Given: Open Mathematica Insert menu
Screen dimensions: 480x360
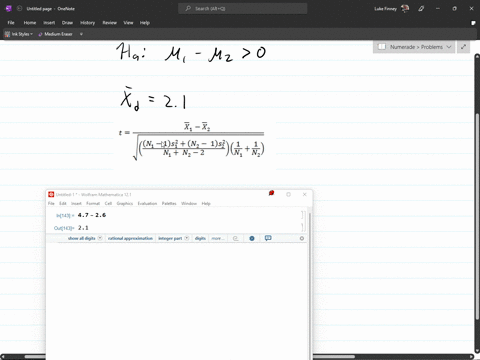Looking at the screenshot, I should coord(76,203).
